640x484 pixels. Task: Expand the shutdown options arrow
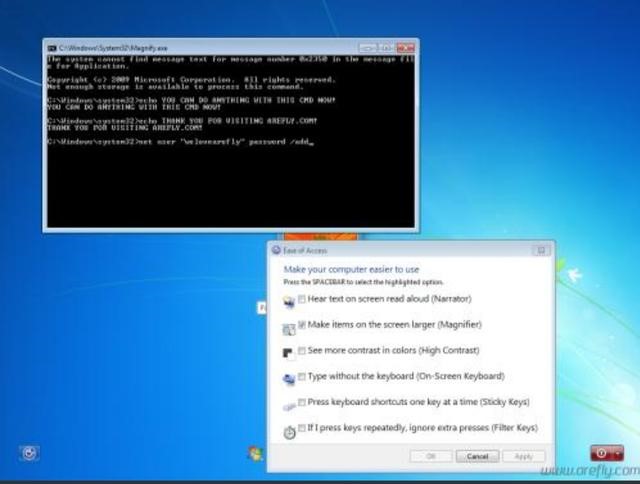click(617, 453)
